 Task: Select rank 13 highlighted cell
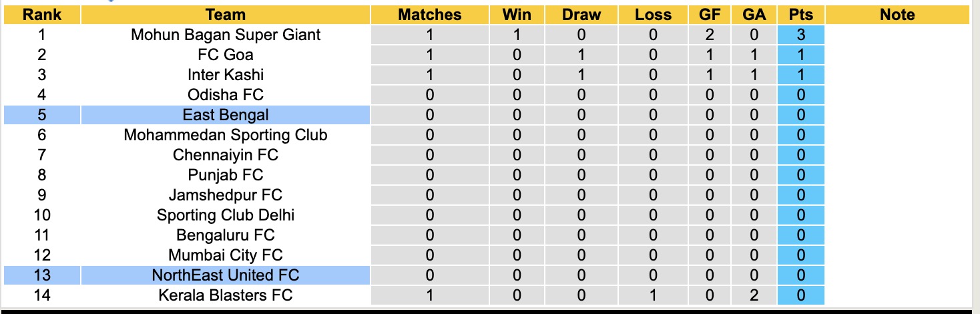coord(41,275)
